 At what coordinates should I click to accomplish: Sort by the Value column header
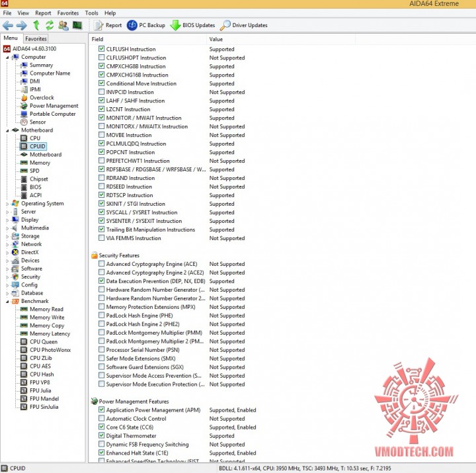[281, 39]
